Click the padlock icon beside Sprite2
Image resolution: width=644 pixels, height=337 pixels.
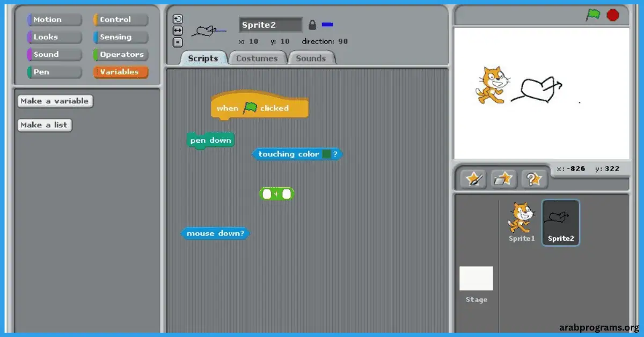(312, 25)
